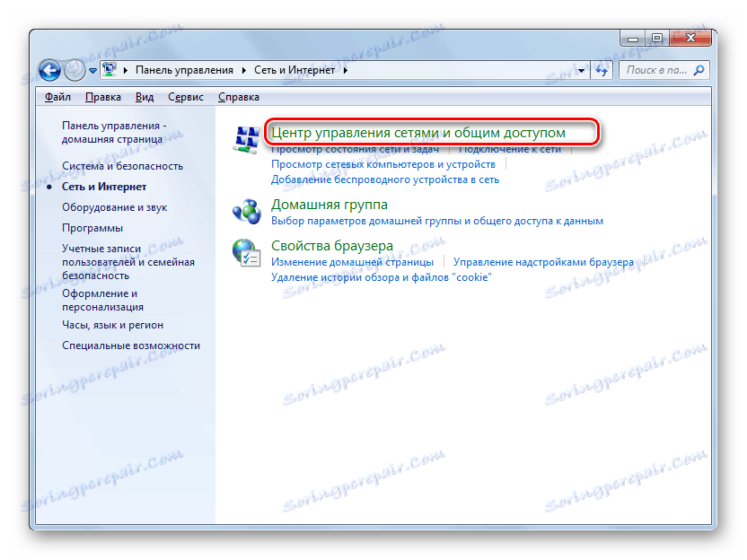Open the Сервис menu
This screenshot has width=747, height=560.
(186, 97)
